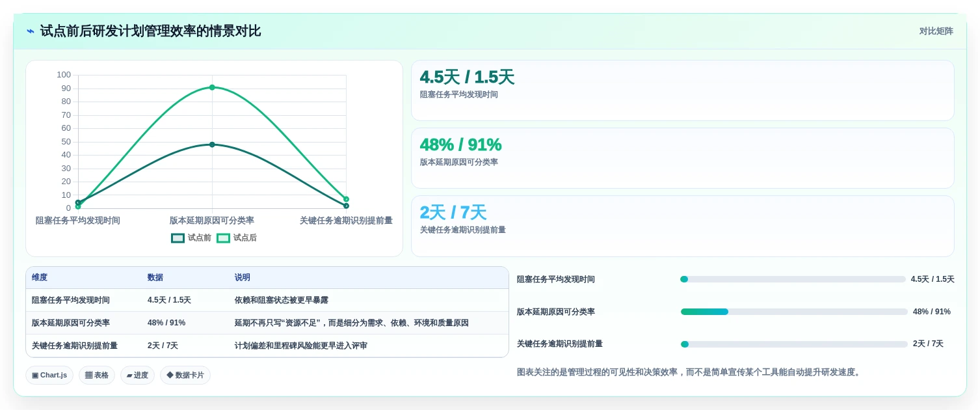980x410 pixels.
Task: Click the big card value 4.5天 / 1.5天
Action: click(467, 77)
